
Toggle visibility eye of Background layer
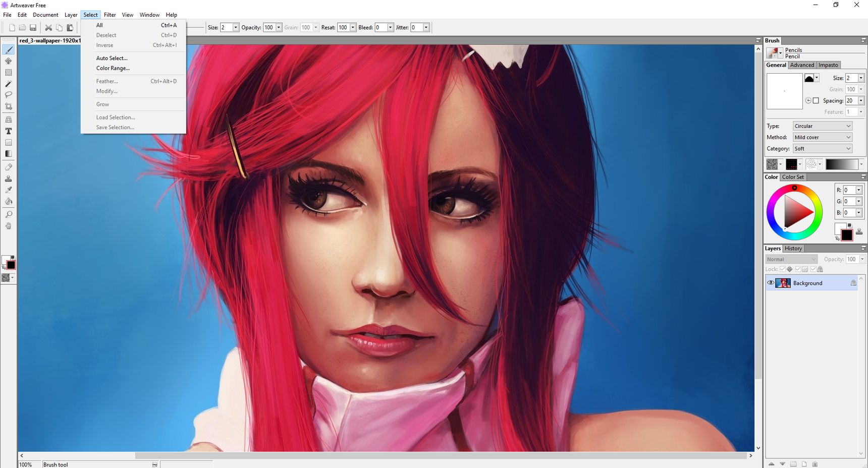pos(770,283)
